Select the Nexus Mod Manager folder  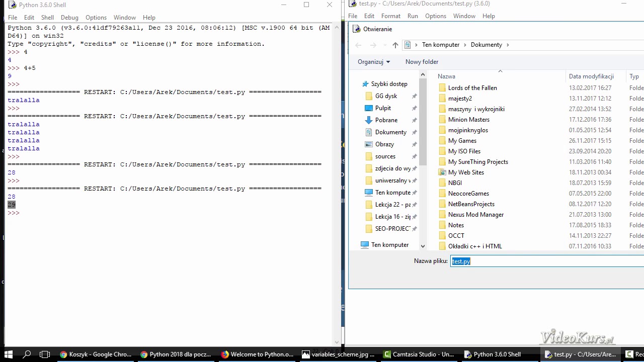pyautogui.click(x=475, y=215)
